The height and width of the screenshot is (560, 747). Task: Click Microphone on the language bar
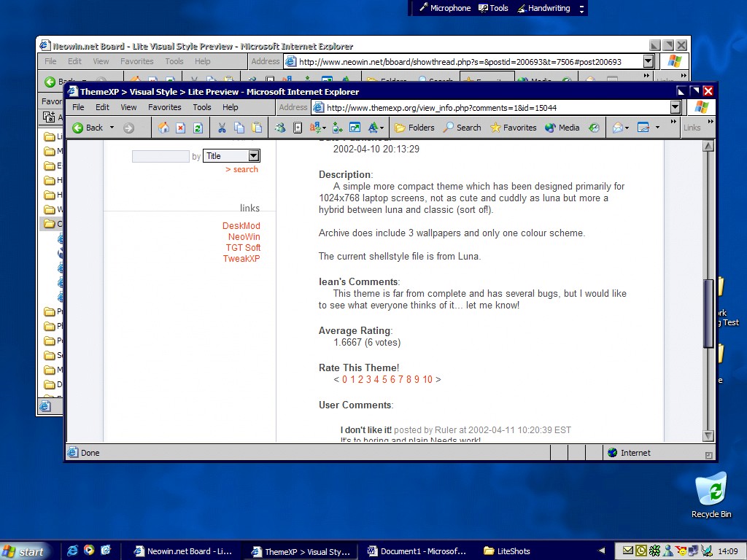pyautogui.click(x=445, y=8)
